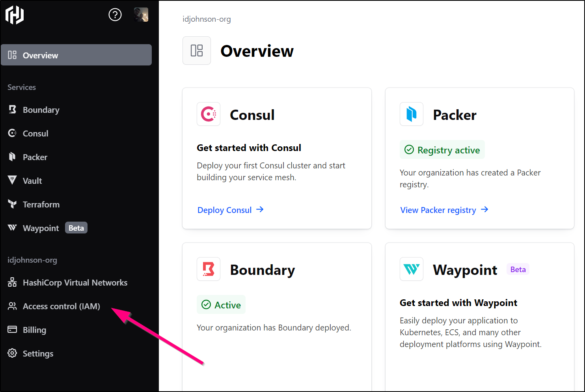Viewport: 585px width, 392px height.
Task: Click the Consul icon in sidebar
Action: (x=12, y=133)
